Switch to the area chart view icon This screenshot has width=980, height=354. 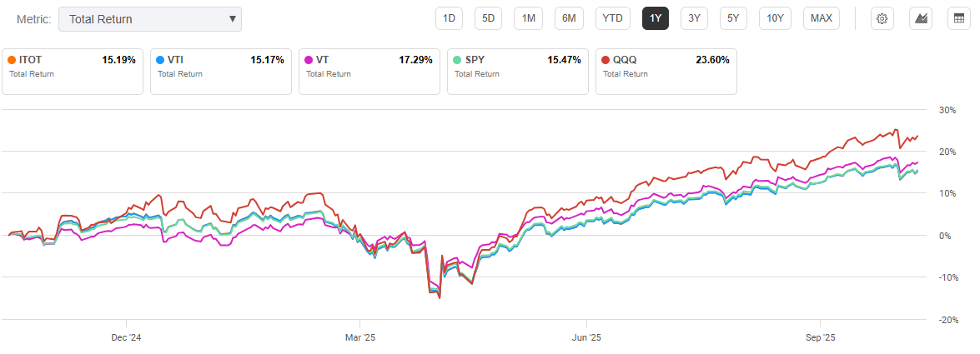pos(921,18)
